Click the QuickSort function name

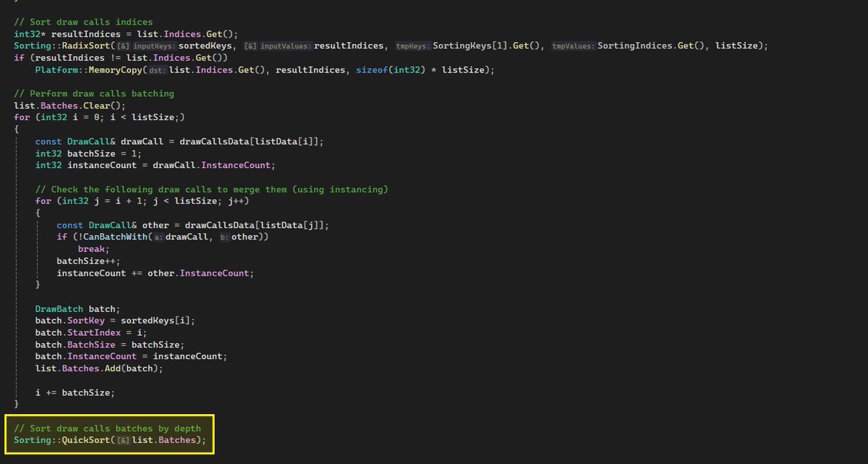[x=86, y=439]
